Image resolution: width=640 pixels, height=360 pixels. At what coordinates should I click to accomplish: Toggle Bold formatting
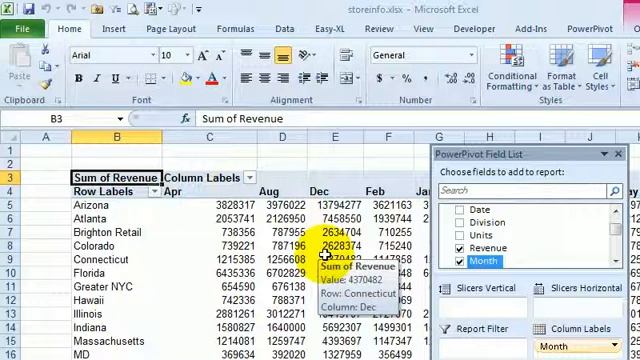(x=79, y=78)
